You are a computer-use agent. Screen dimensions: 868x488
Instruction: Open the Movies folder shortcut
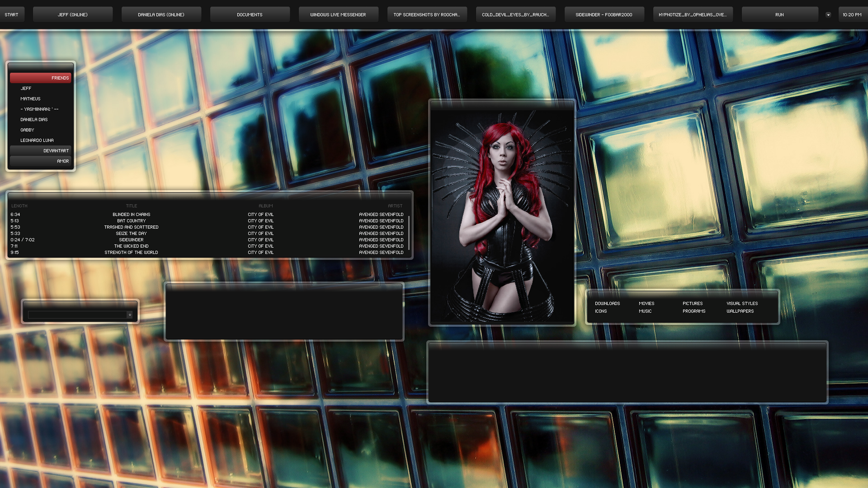646,304
